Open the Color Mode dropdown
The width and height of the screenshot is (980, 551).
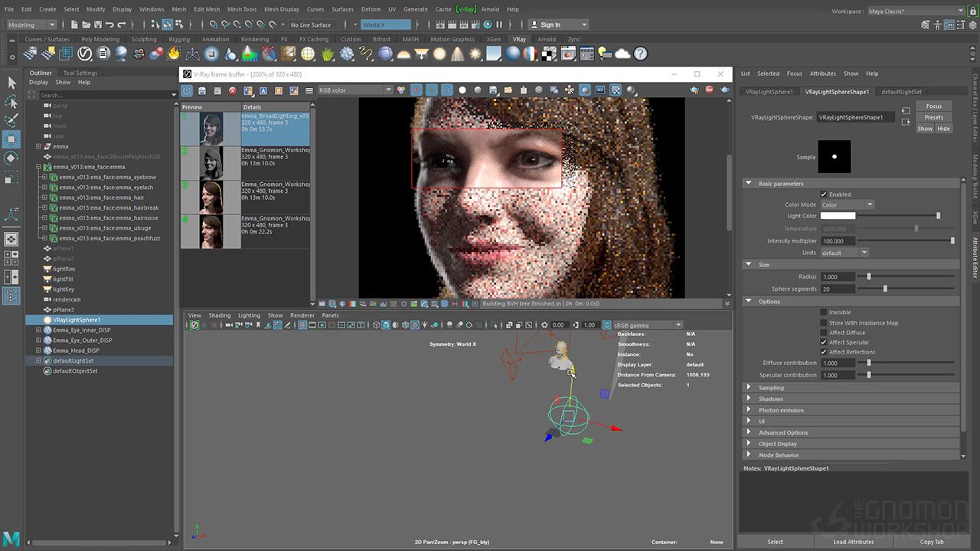pyautogui.click(x=847, y=205)
